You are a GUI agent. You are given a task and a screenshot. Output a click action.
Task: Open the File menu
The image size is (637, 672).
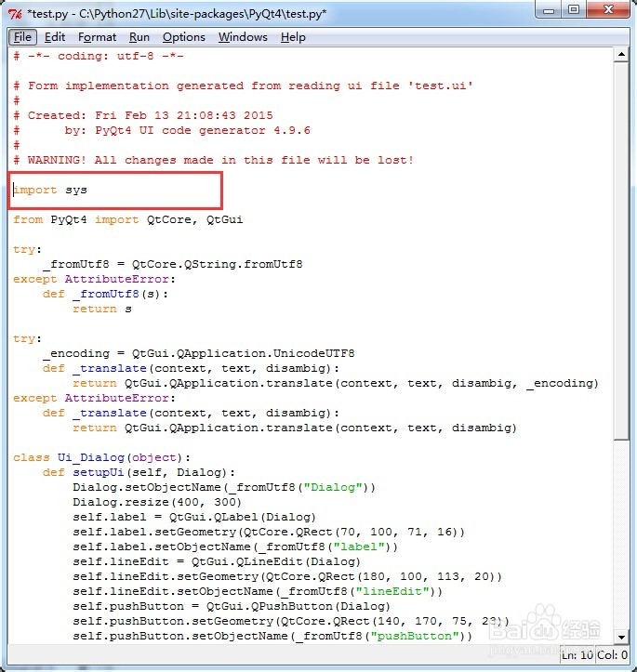[22, 37]
